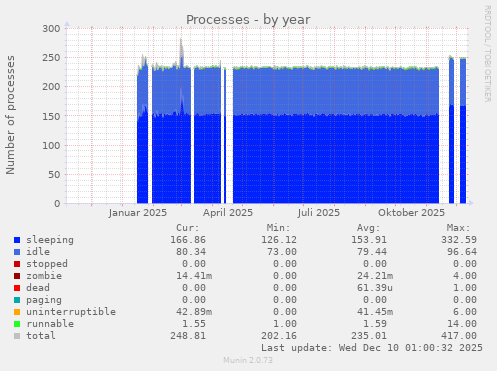Click the sleeping legend color swatch
Screen dimensions: 497x371
17,240
